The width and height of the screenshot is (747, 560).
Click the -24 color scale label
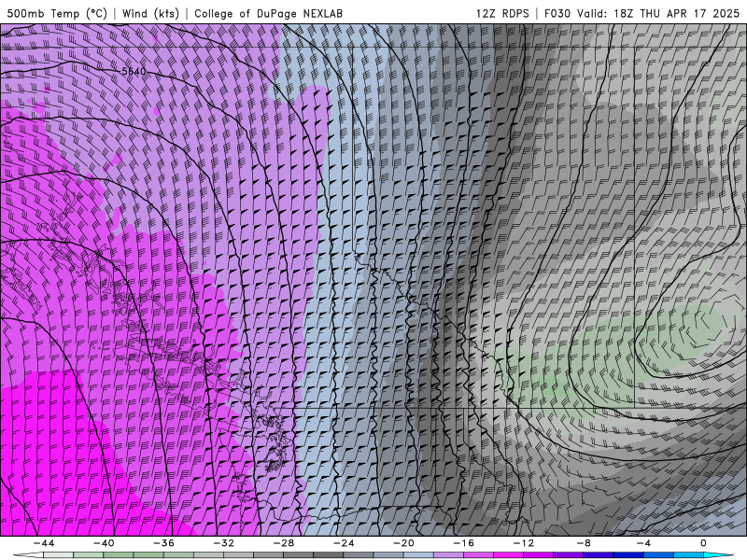[x=344, y=543]
